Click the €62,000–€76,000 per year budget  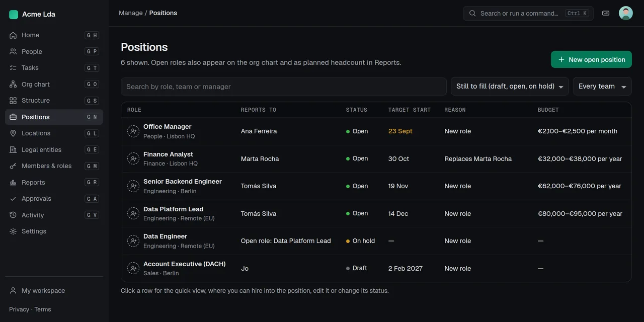pos(580,186)
